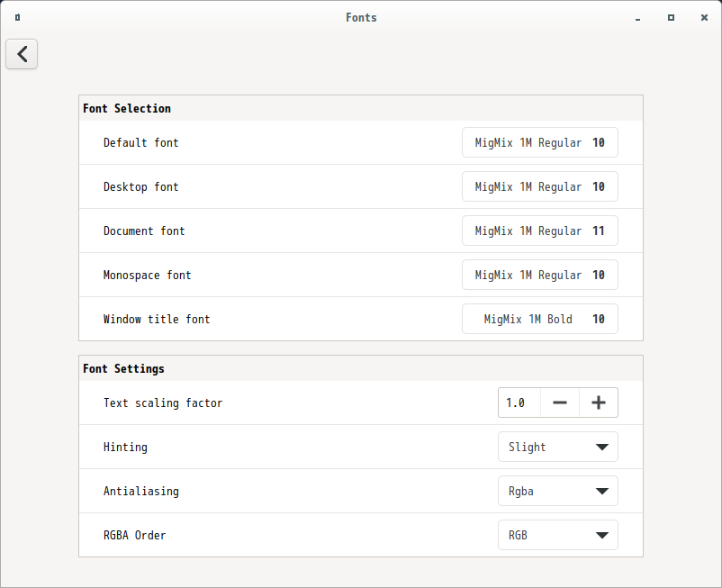Click the back arrow button
The image size is (722, 588).
pyautogui.click(x=22, y=54)
